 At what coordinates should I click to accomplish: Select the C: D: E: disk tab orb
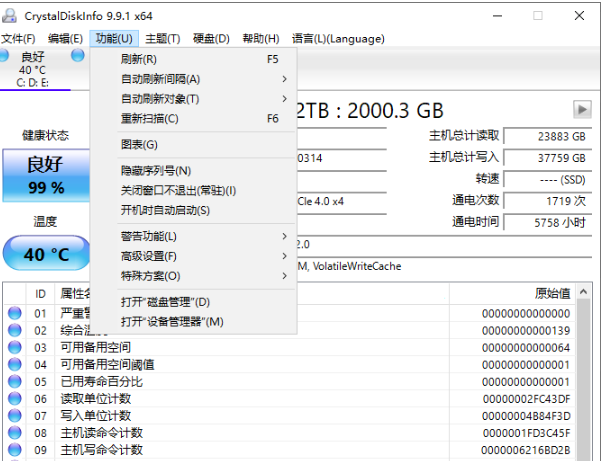(x=4, y=56)
